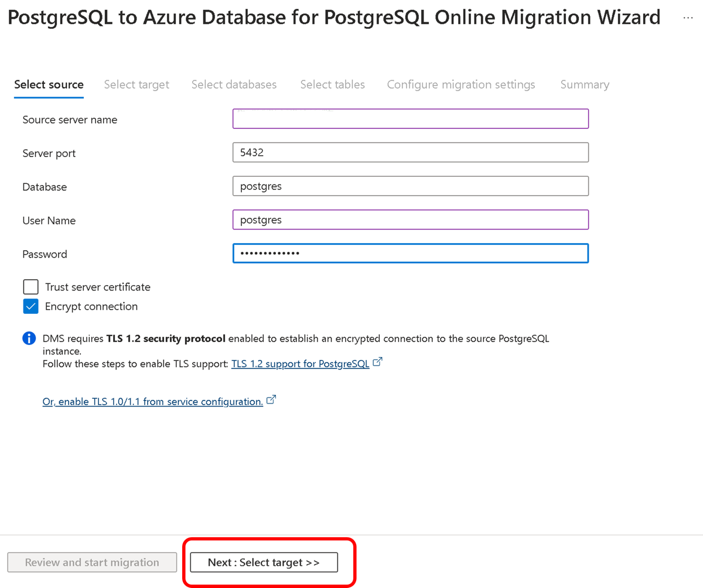Image resolution: width=703 pixels, height=588 pixels.
Task: Click the blue information icon
Action: (x=29, y=339)
